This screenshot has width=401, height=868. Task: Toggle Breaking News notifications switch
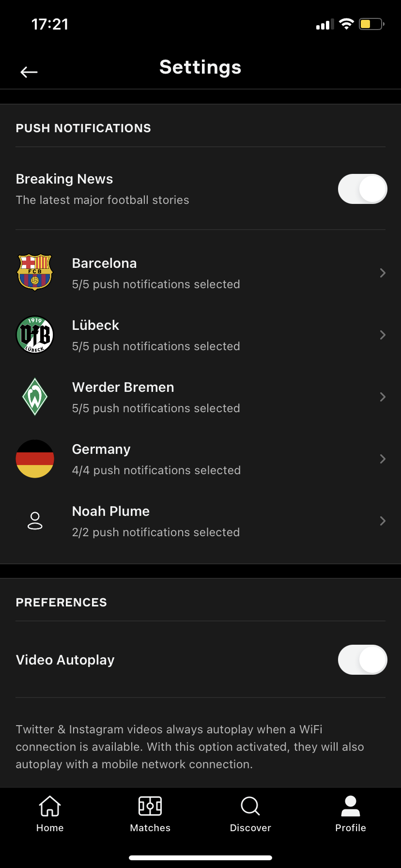click(362, 189)
